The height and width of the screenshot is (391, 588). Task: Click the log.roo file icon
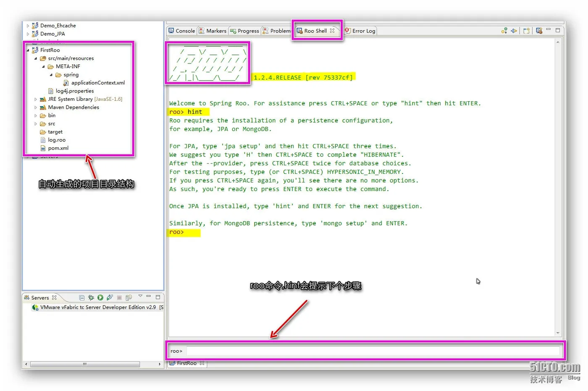pyautogui.click(x=43, y=140)
